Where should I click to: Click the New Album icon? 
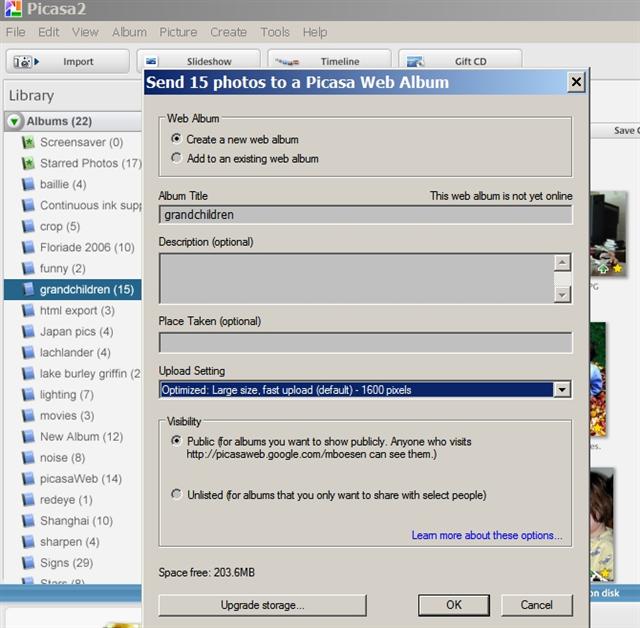[28, 437]
